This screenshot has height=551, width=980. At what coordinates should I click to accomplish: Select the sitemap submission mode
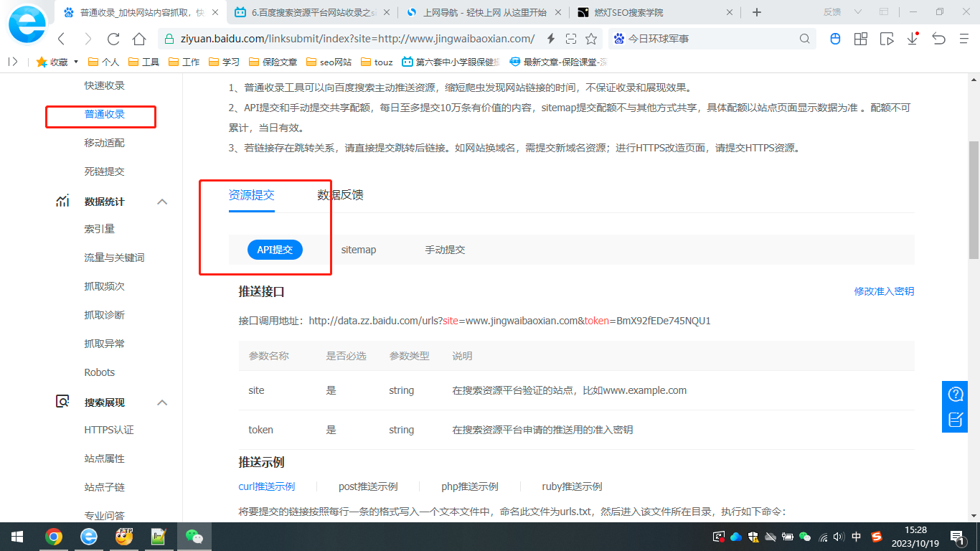359,250
